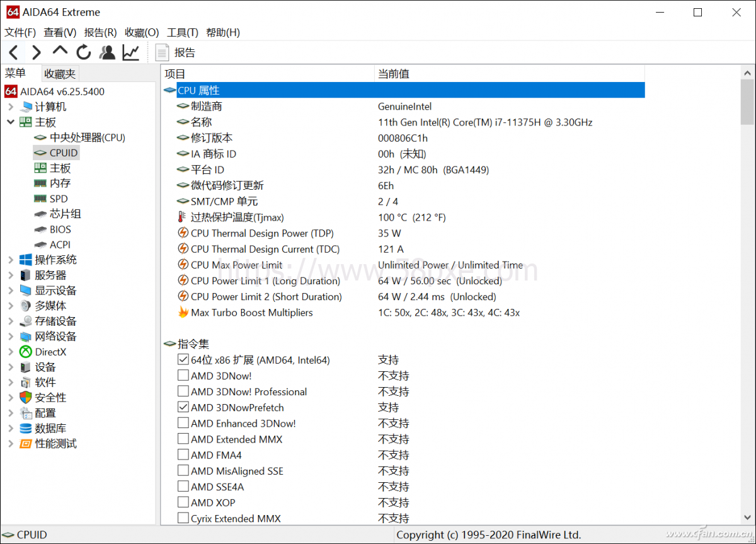Screen dimensions: 756x544
Task: Click the database icon for 数据库
Action: click(26, 429)
